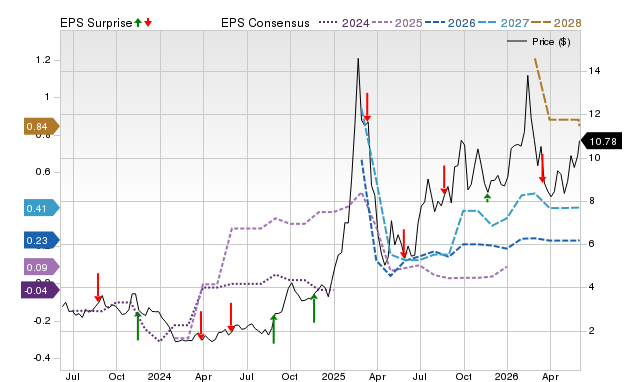Select the 2024 consensus legend entry
Screen dimensions: 640x382
(x=344, y=23)
